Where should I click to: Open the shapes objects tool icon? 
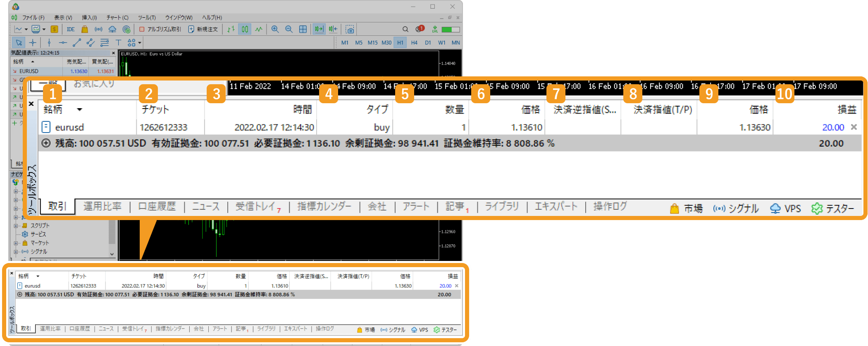131,43
